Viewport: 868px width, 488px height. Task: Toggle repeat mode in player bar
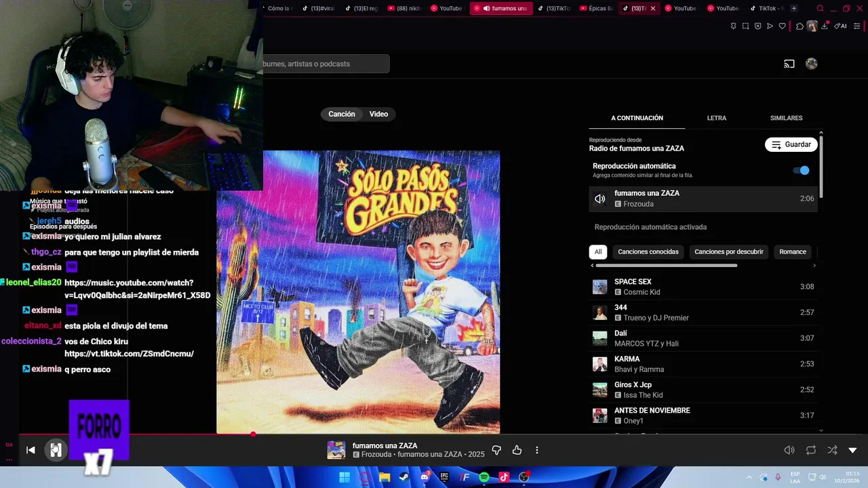(x=811, y=450)
